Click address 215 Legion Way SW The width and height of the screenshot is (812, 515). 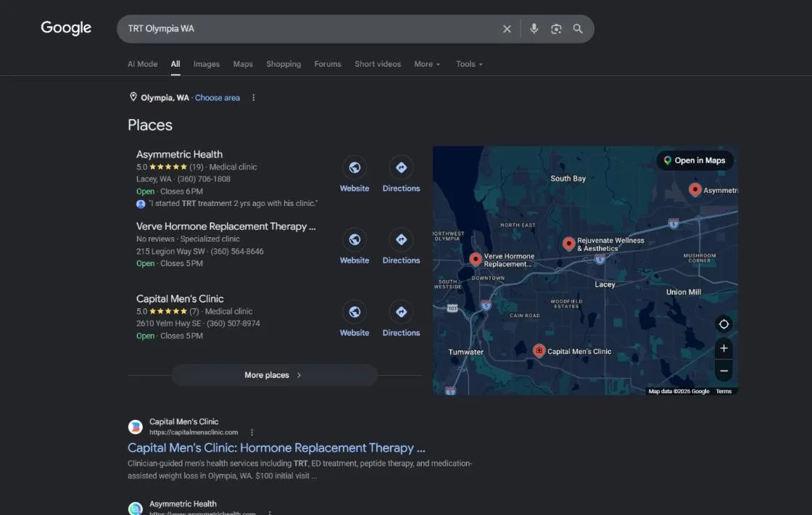[x=170, y=251]
